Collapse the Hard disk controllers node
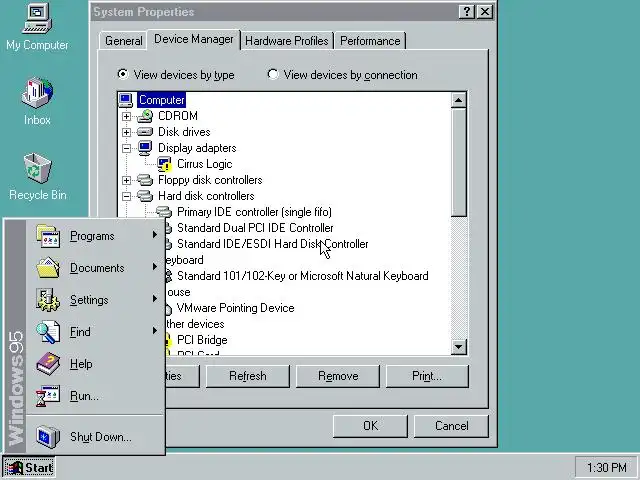Screen dimensions: 640x480 pyautogui.click(x=127, y=196)
